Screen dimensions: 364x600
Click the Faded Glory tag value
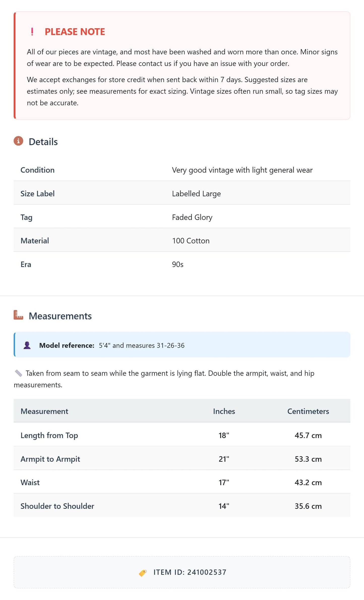click(x=192, y=217)
